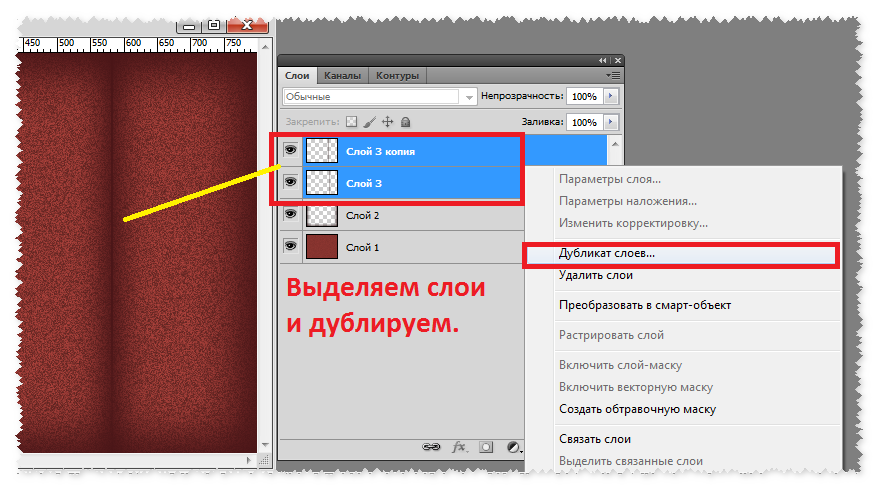This screenshot has height=491, width=879.
Task: Minimize the document window
Action: [x=189, y=26]
